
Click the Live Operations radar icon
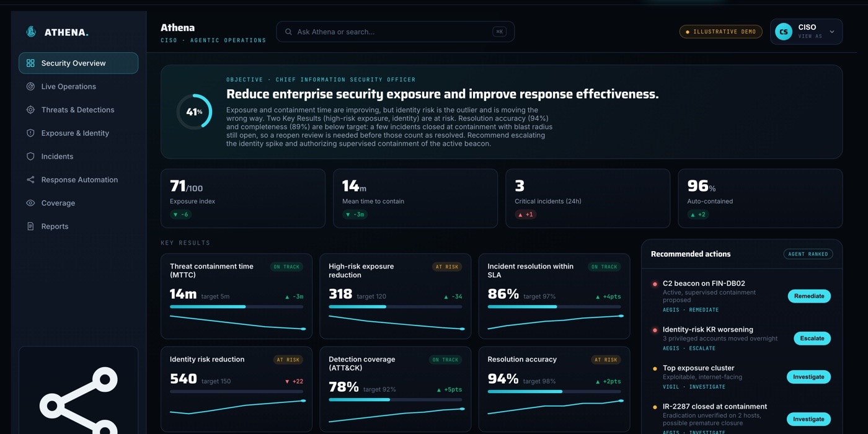click(x=30, y=87)
